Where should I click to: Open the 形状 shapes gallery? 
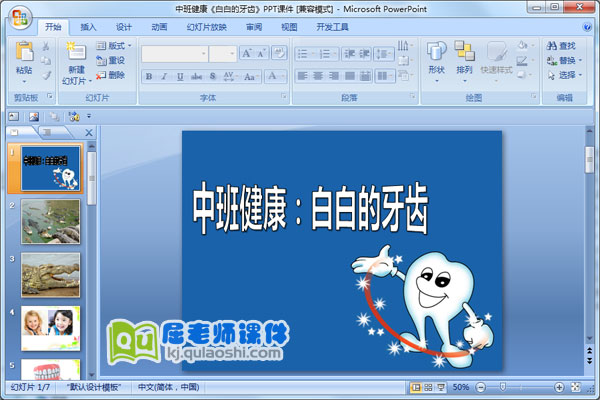click(x=437, y=61)
